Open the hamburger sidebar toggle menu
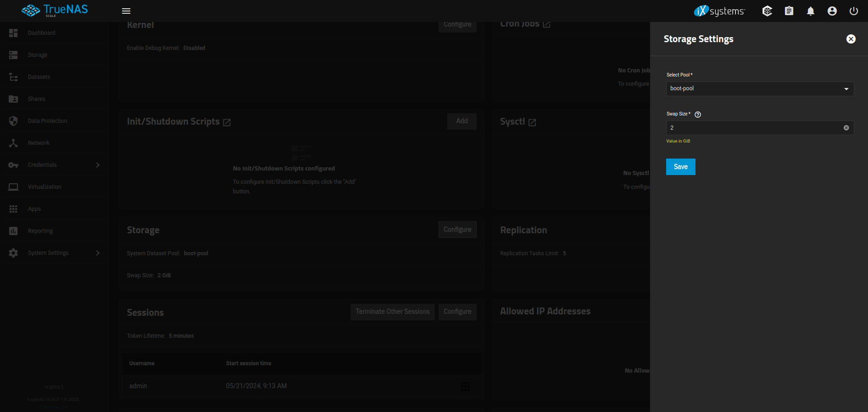868x412 pixels. point(126,11)
